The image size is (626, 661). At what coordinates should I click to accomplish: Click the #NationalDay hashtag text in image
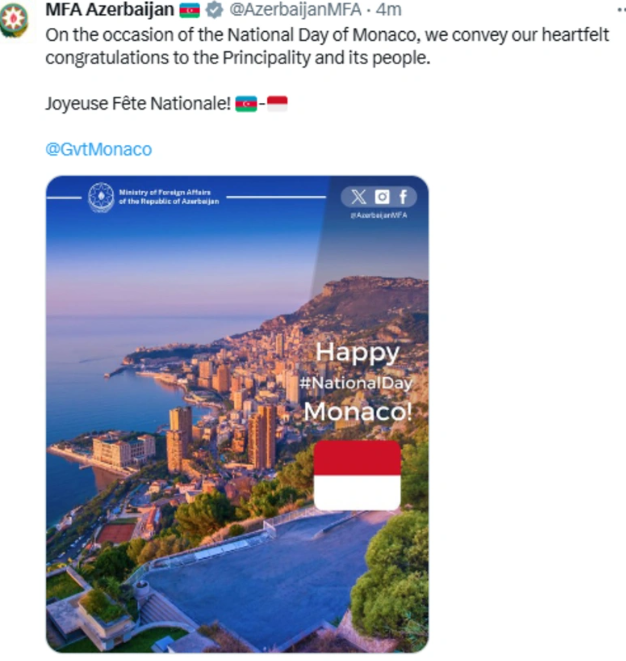click(356, 382)
